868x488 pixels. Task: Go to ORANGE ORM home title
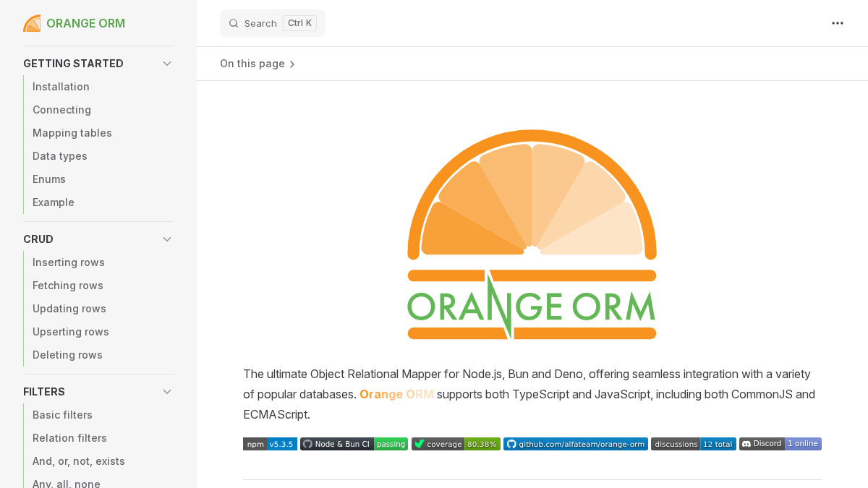85,23
